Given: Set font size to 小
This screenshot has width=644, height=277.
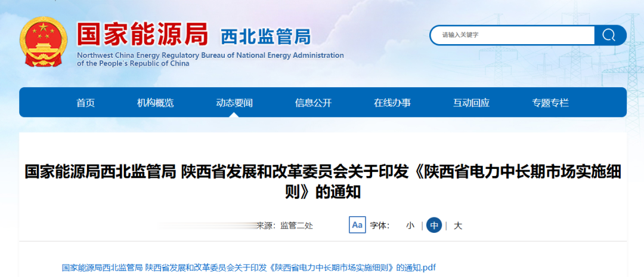Looking at the screenshot, I should pos(410,226).
